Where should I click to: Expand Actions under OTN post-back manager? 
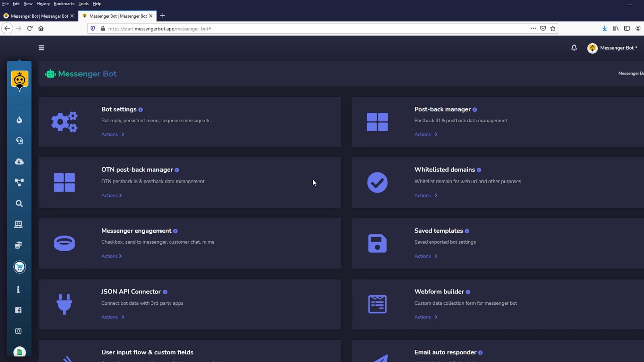(112, 195)
